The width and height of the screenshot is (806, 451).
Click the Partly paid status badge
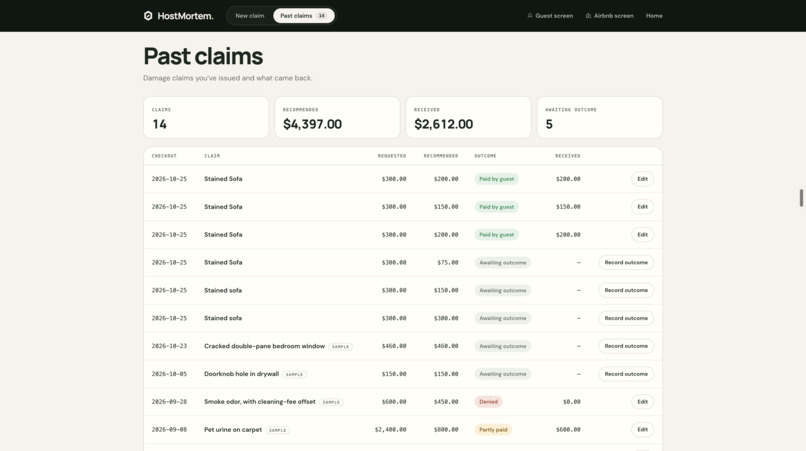(x=493, y=429)
